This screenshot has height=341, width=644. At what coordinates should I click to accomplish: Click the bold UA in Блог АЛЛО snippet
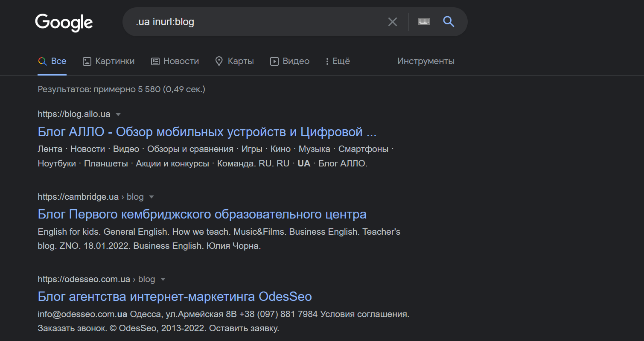(304, 163)
